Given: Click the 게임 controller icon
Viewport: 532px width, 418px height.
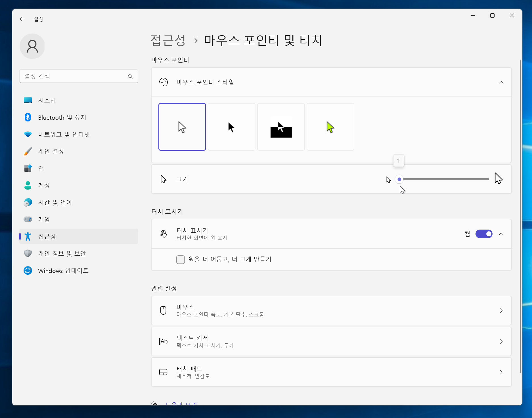Looking at the screenshot, I should click(x=28, y=219).
